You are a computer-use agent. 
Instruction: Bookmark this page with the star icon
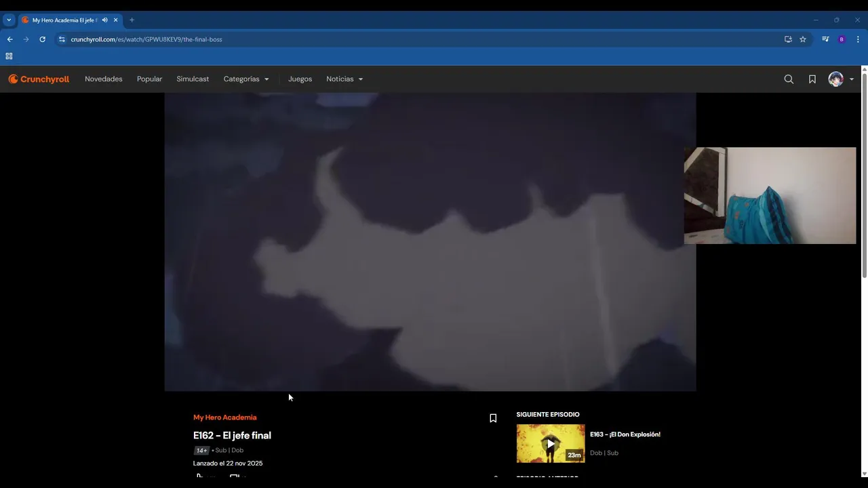point(803,39)
